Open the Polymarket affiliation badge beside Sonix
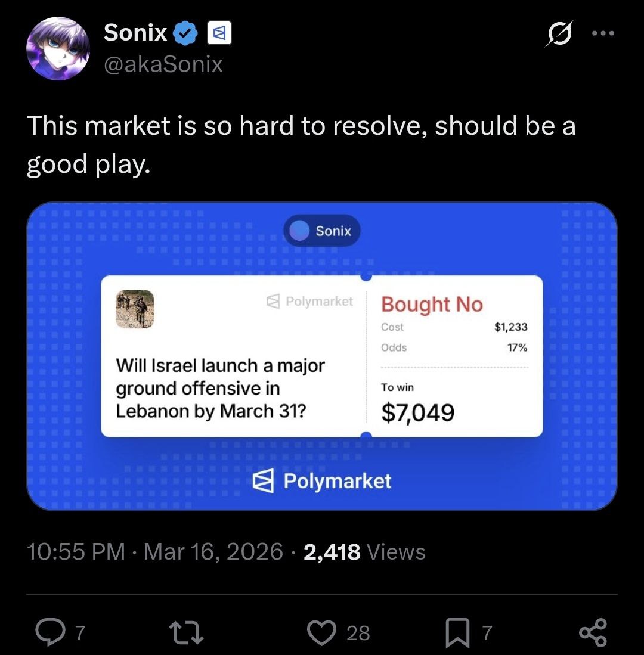The image size is (644, 655). pyautogui.click(x=219, y=33)
